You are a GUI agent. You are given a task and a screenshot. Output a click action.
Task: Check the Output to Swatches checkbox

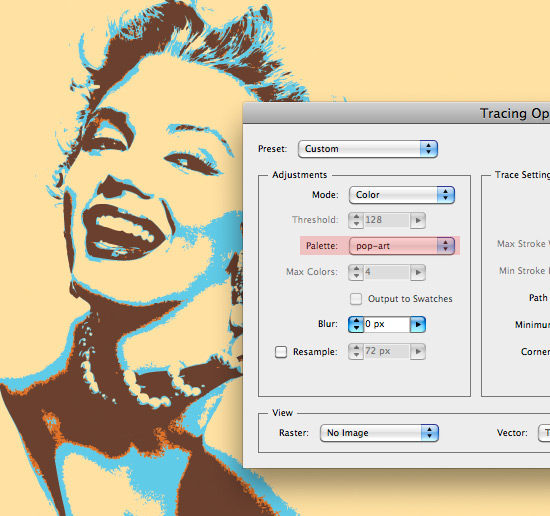(356, 299)
